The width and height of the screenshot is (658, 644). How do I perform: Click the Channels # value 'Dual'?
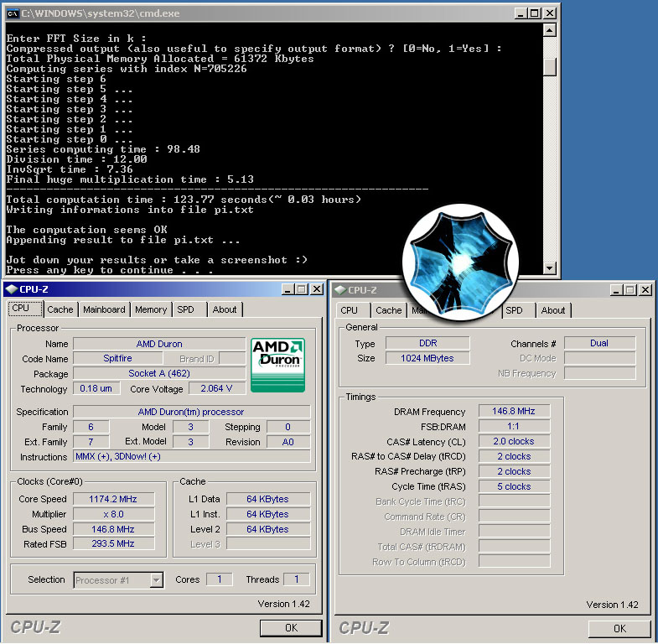(599, 344)
